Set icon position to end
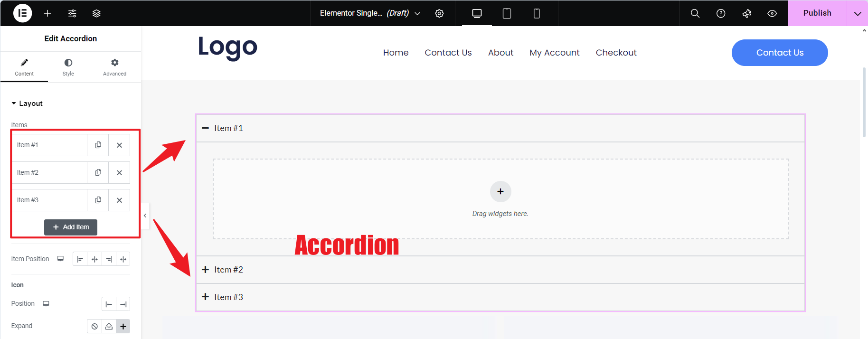The height and width of the screenshot is (339, 868). click(123, 304)
